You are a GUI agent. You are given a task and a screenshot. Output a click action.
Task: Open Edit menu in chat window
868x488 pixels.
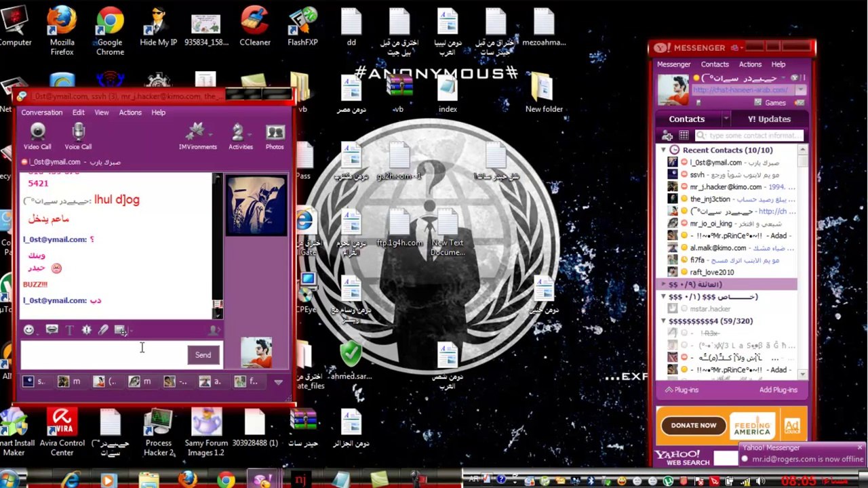coord(79,113)
